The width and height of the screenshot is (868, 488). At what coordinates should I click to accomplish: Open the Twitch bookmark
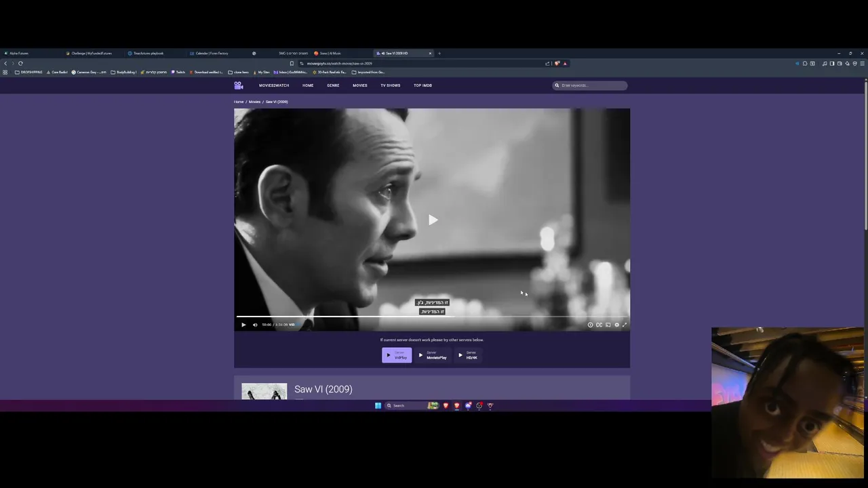pyautogui.click(x=178, y=72)
